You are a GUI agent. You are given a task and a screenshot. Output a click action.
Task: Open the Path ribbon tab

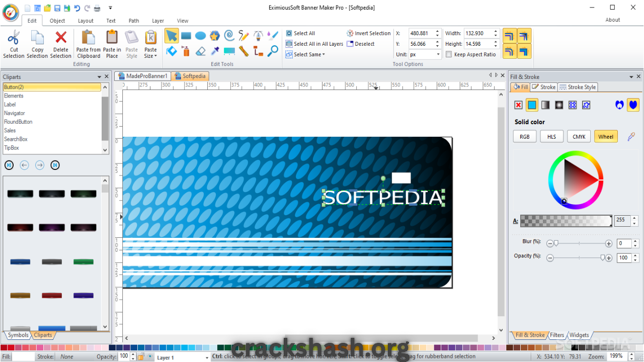[134, 21]
